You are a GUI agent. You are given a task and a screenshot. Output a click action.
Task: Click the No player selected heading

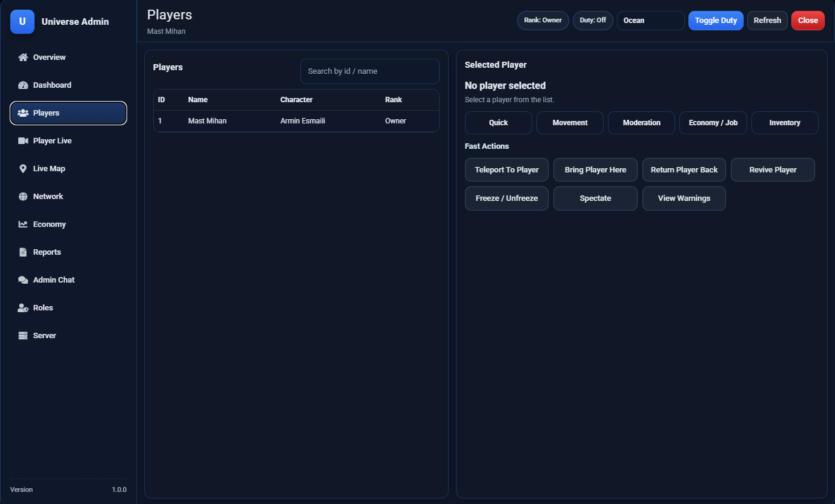click(x=505, y=86)
